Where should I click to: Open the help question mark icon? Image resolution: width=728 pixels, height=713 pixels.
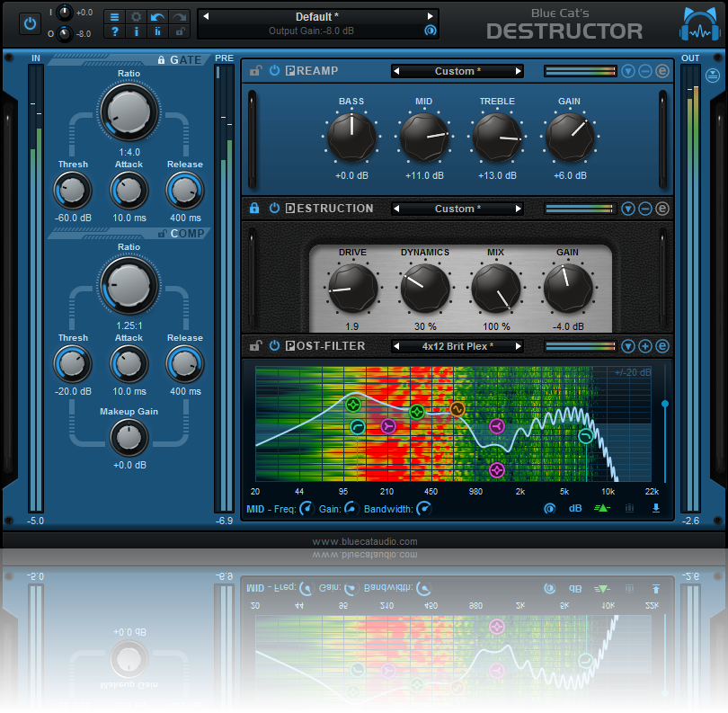(114, 31)
